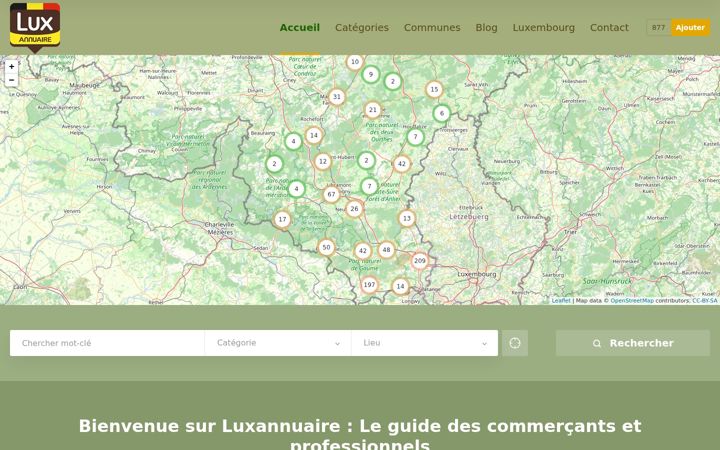Screen dimensions: 720x450
Task: Open cluster marker 42 near Wiltz
Action: (x=401, y=163)
